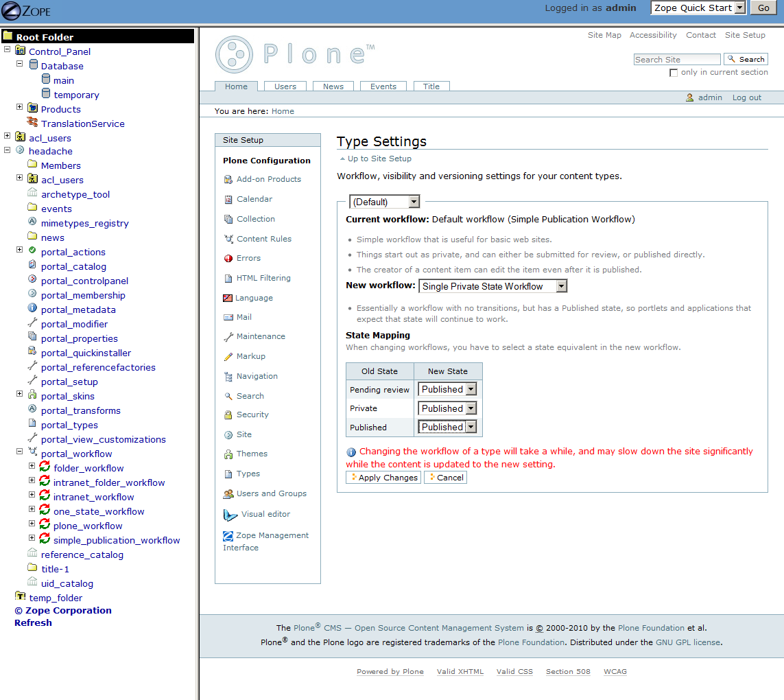Click the Language flag icon
The image size is (784, 700).
[x=228, y=298]
